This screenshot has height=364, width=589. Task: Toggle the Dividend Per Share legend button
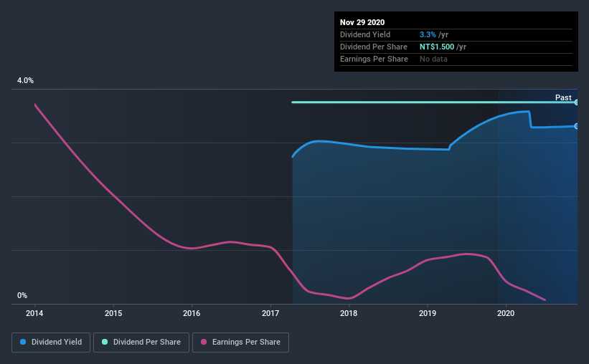141,343
